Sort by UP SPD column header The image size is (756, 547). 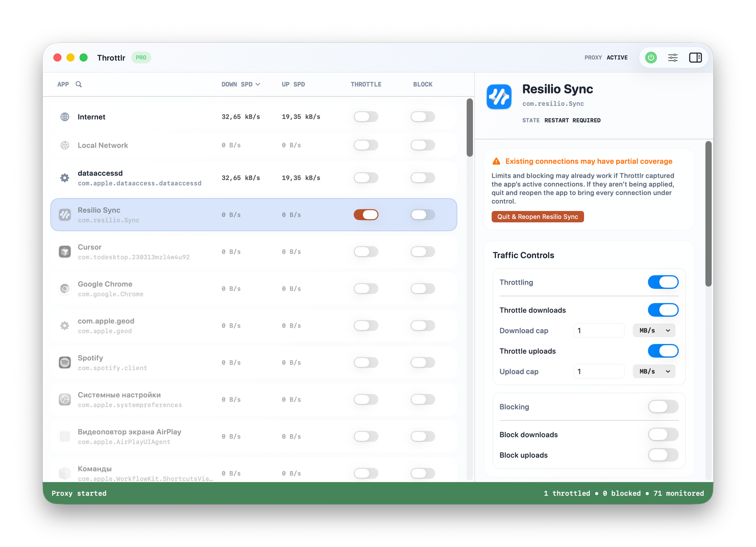(x=293, y=84)
